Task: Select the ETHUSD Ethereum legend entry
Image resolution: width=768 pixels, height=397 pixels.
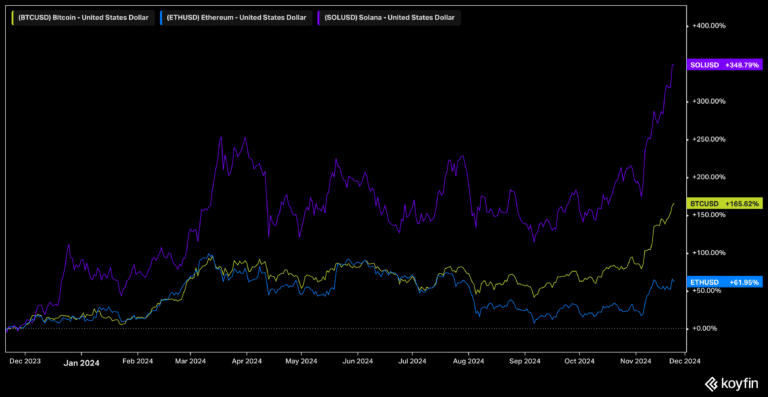Action: [236, 18]
